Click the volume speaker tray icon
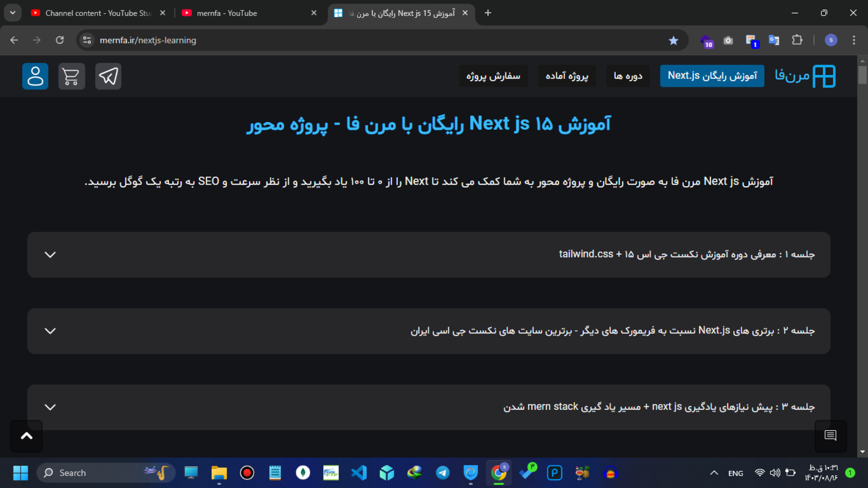The image size is (868, 488). pos(775,473)
